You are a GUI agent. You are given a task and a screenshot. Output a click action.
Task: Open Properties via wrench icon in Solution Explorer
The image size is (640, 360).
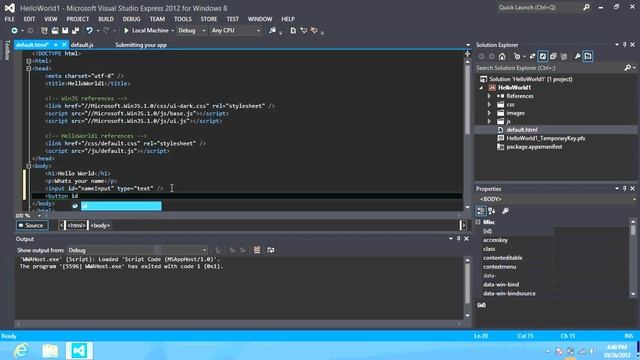coord(578,56)
